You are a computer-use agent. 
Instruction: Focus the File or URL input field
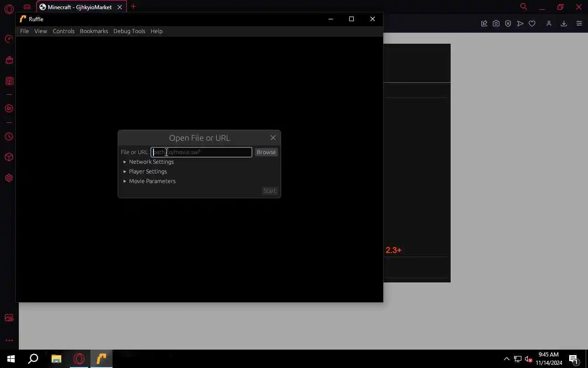[201, 152]
